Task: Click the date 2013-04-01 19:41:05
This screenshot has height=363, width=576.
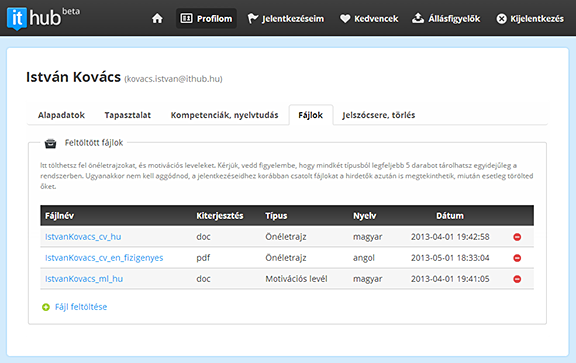Action: (450, 279)
